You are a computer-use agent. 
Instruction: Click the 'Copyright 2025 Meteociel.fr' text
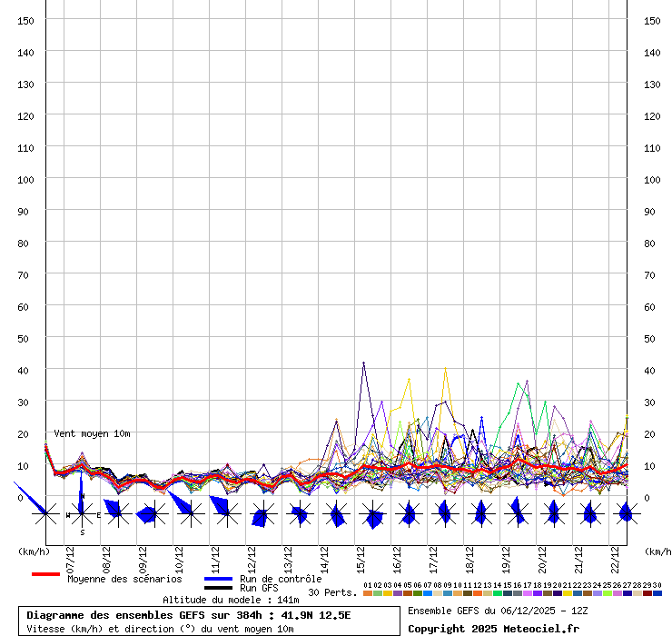493,629
